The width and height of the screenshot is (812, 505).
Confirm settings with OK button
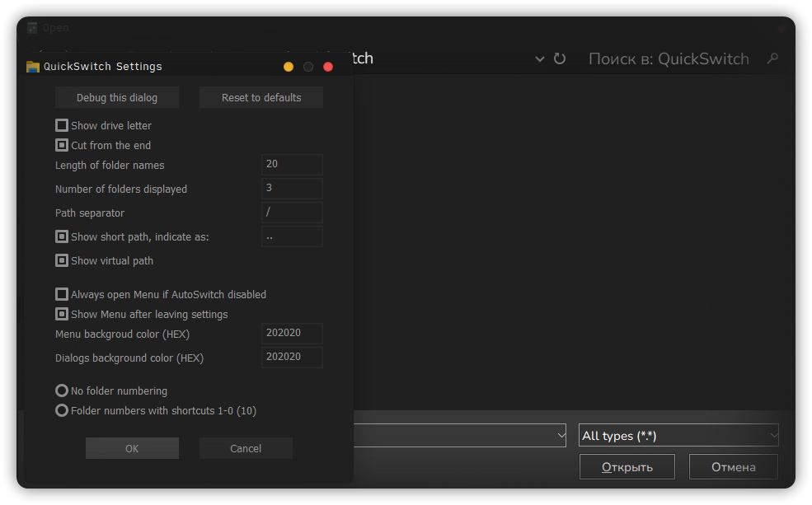(x=132, y=449)
